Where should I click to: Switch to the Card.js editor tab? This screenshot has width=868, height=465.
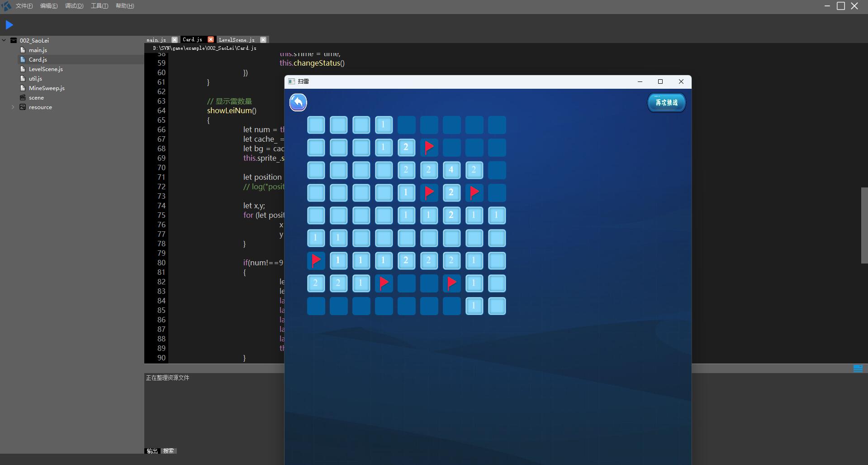(192, 40)
